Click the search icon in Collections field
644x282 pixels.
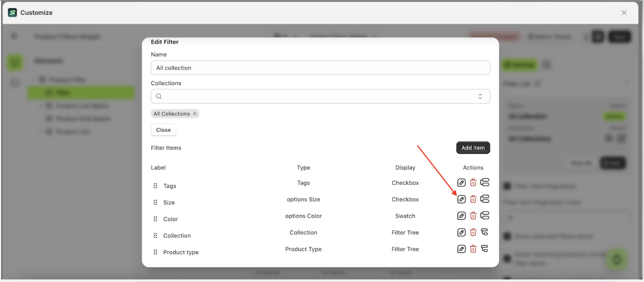coord(159,96)
